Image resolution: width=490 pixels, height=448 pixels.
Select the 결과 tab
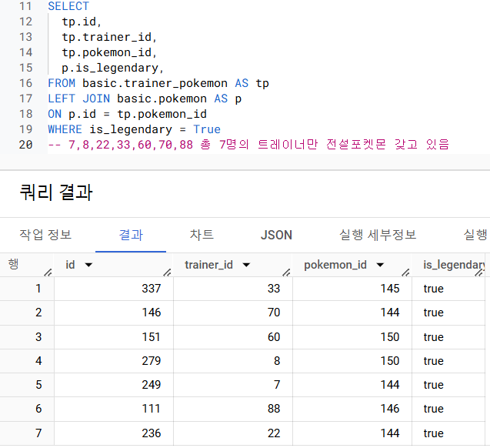click(x=131, y=235)
